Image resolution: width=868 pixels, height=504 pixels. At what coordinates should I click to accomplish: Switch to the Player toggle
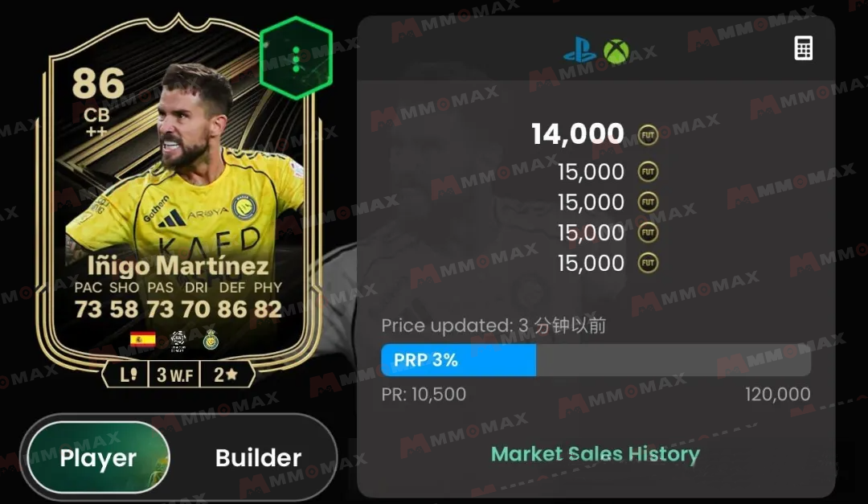(x=98, y=457)
